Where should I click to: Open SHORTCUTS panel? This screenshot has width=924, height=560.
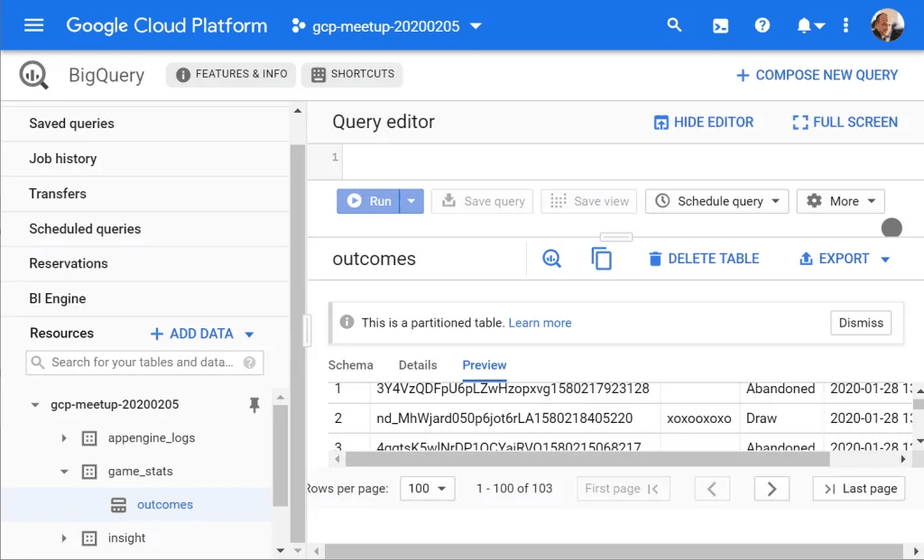352,74
